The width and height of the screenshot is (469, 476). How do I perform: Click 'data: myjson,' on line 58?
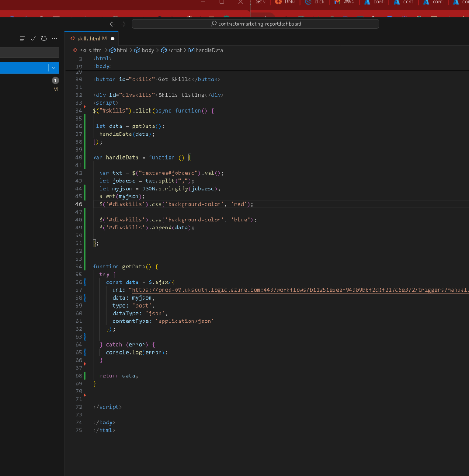[x=134, y=298]
